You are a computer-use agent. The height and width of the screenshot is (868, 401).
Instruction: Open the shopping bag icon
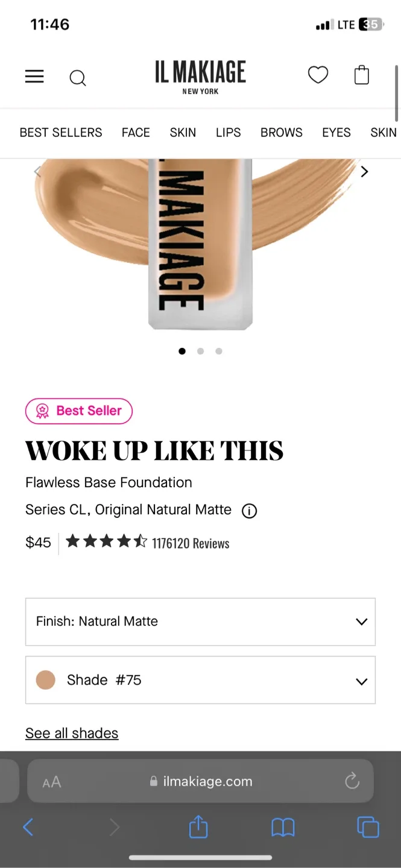pos(361,75)
